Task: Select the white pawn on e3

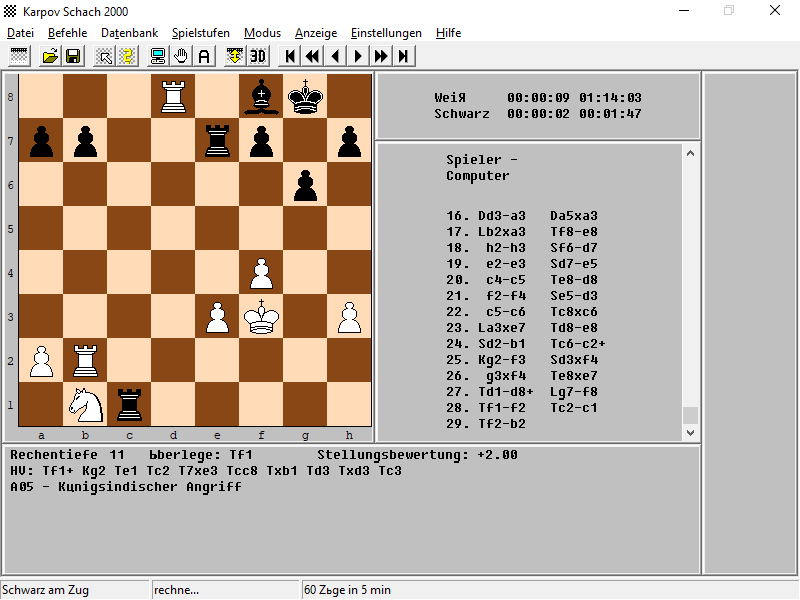Action: [x=217, y=316]
